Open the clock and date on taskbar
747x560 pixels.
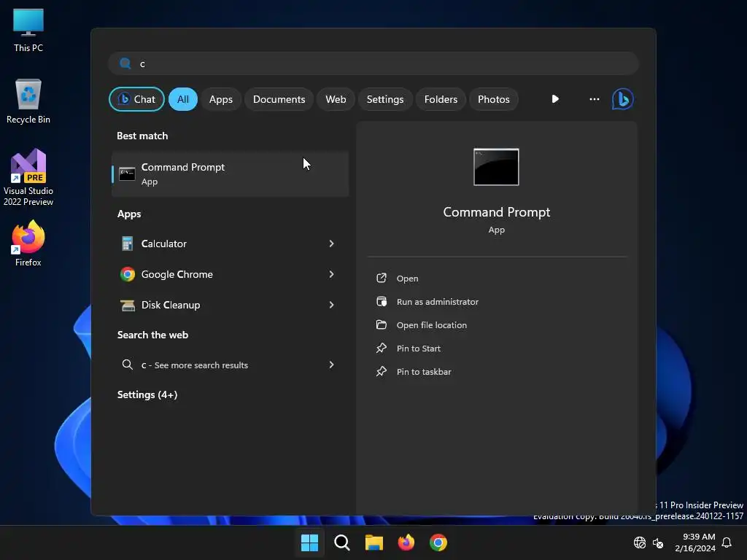tap(695, 542)
